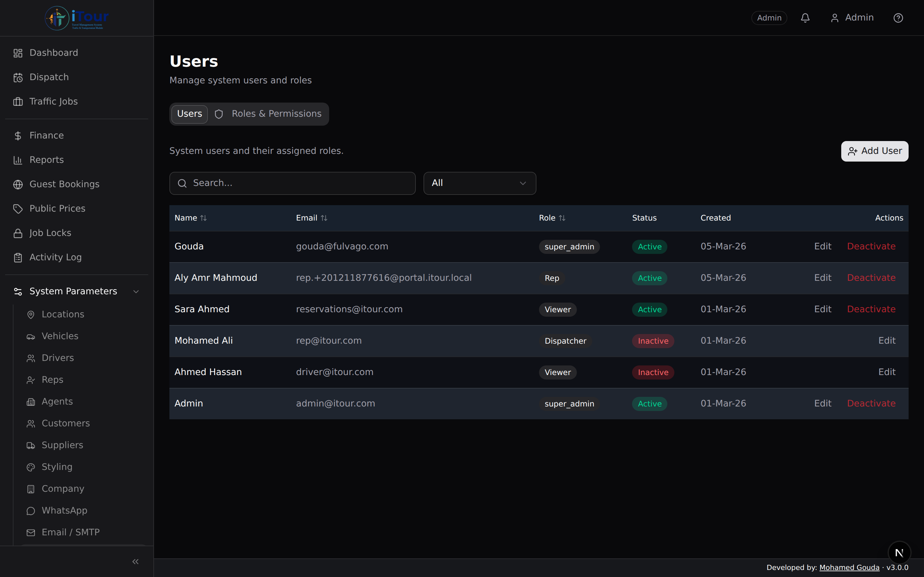The height and width of the screenshot is (577, 924).
Task: Click the Dispatch calendar icon
Action: 18,78
